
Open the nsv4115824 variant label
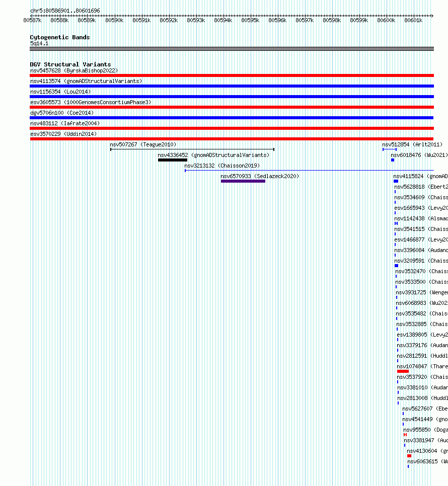420,176
